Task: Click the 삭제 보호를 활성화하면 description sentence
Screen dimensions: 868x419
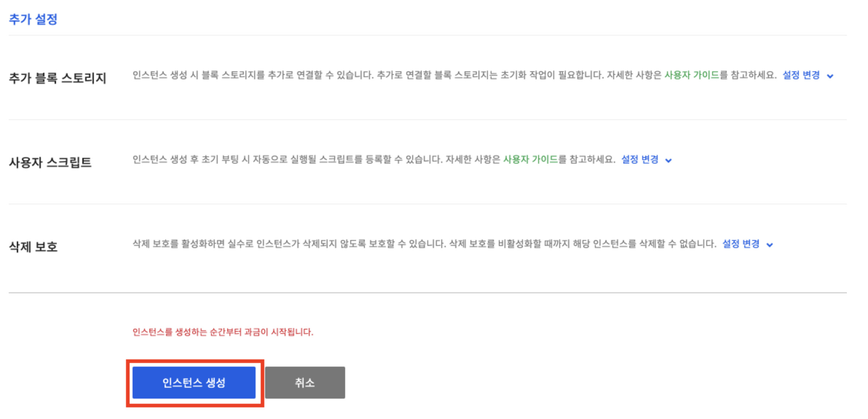Action: [x=289, y=244]
